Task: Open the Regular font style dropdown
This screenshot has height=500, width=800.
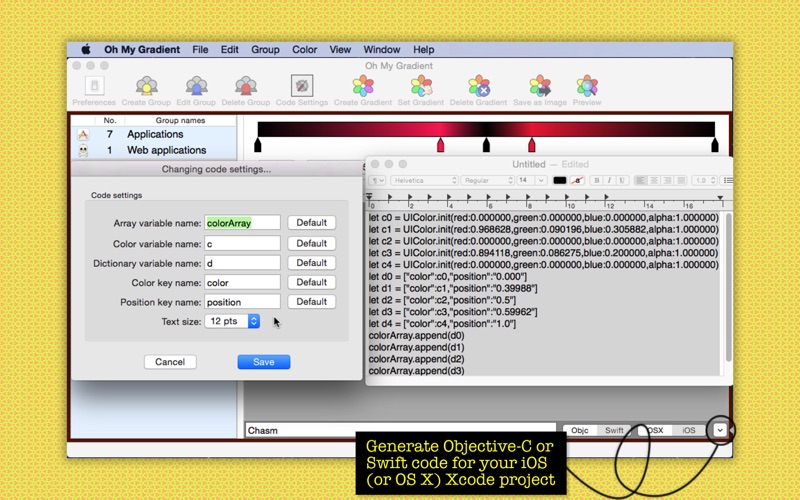Action: [487, 180]
